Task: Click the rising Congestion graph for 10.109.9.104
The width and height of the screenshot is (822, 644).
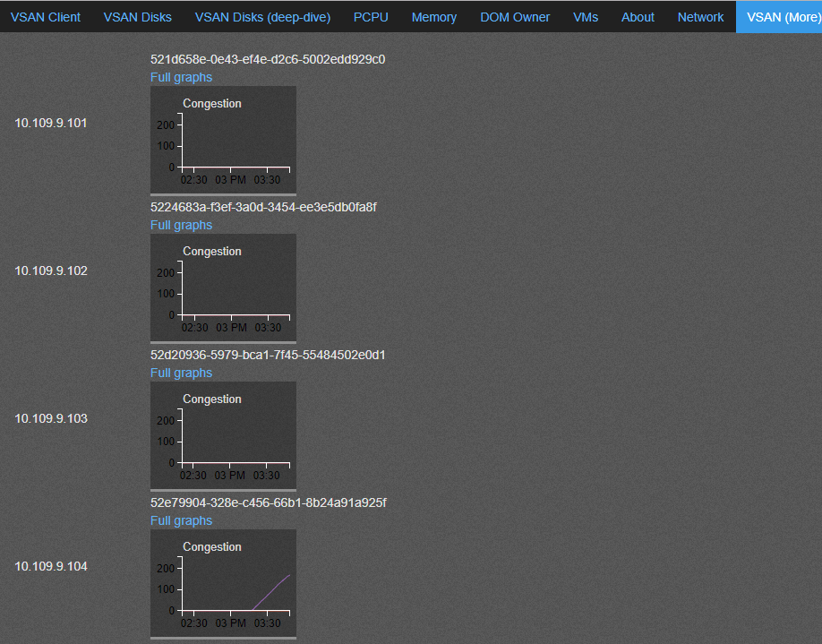Action: [x=223, y=582]
